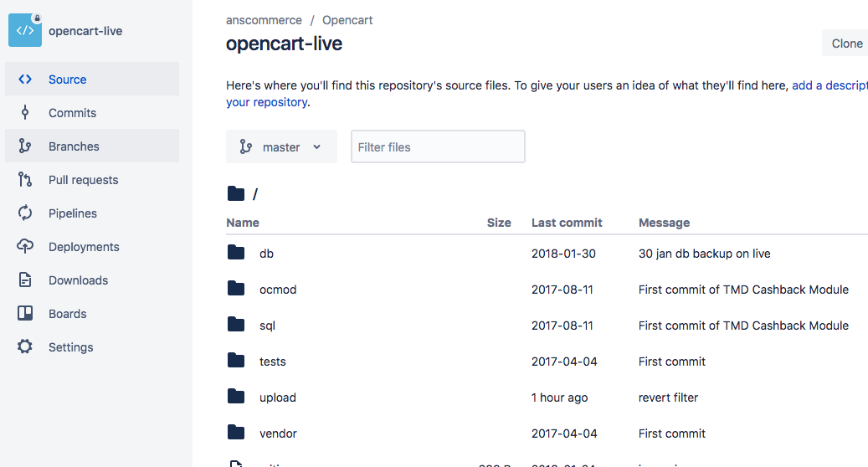Click the Deployments cloud upload icon
Screen dimensions: 868x467
(x=25, y=246)
